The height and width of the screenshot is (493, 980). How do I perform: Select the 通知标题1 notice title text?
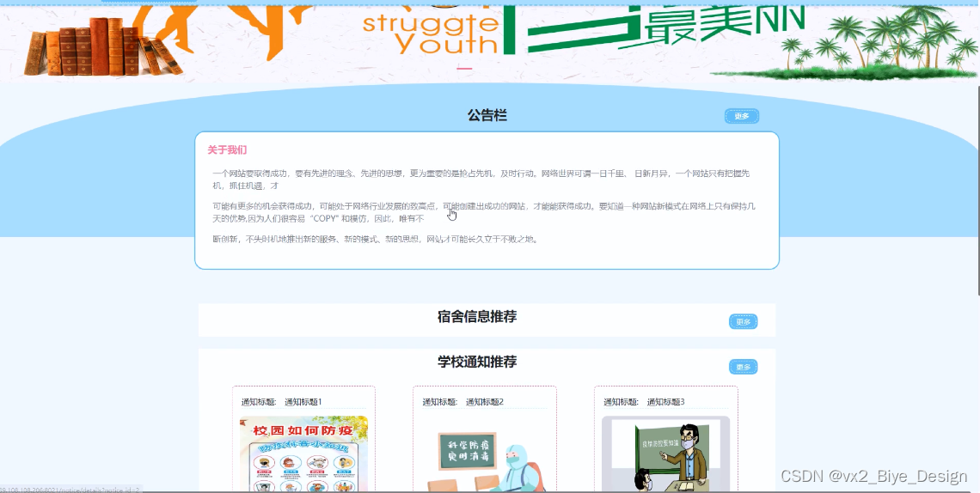click(303, 402)
